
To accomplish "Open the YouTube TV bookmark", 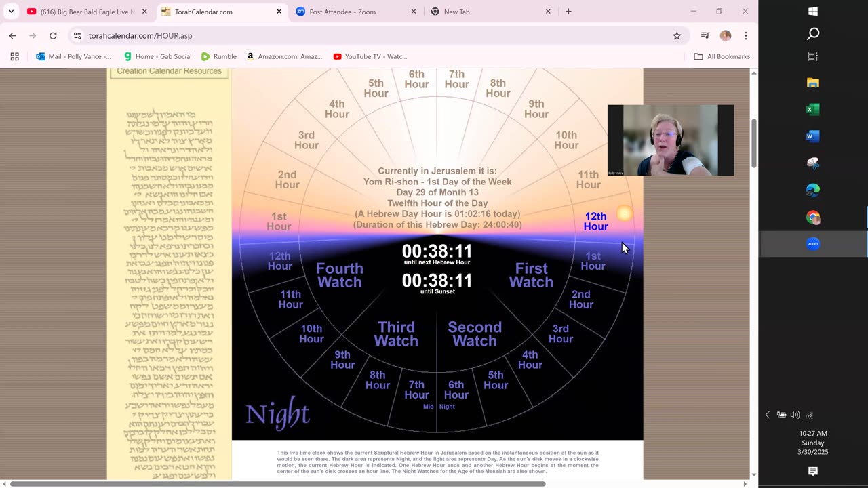I will coord(370,56).
